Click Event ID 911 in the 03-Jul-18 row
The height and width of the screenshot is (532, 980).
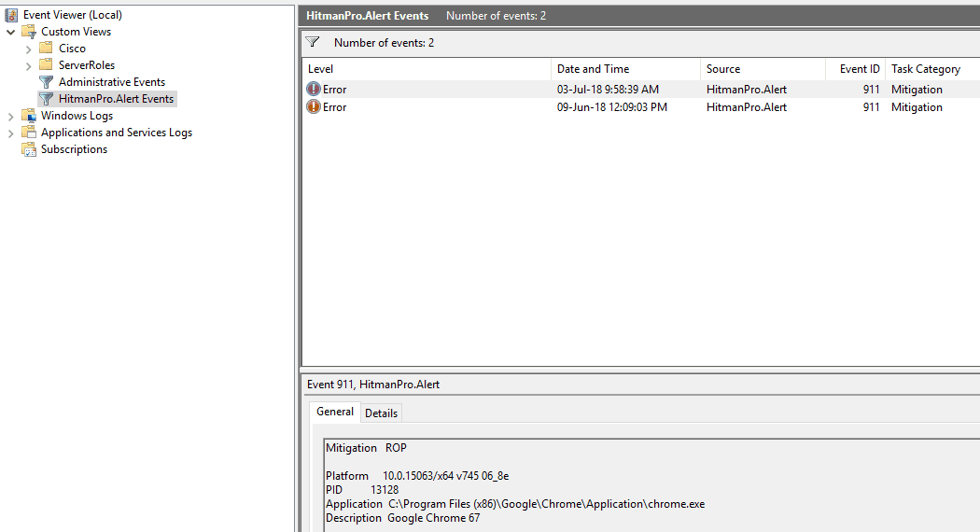tap(871, 90)
